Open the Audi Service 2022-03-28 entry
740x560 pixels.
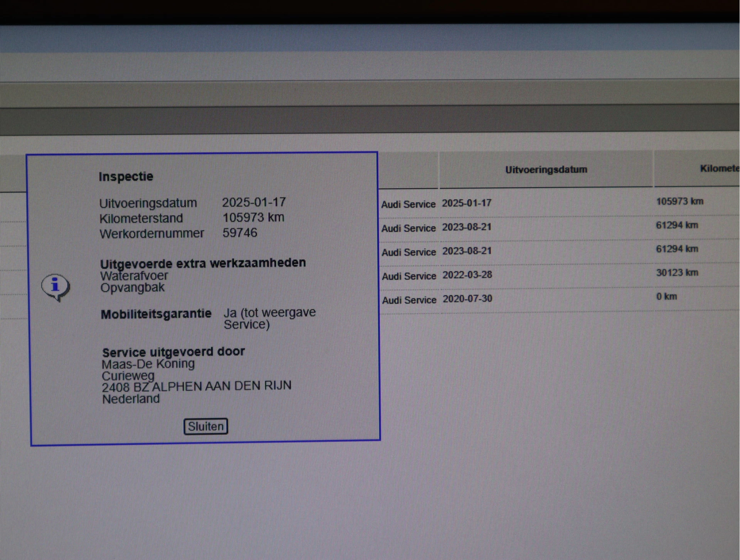coord(409,276)
